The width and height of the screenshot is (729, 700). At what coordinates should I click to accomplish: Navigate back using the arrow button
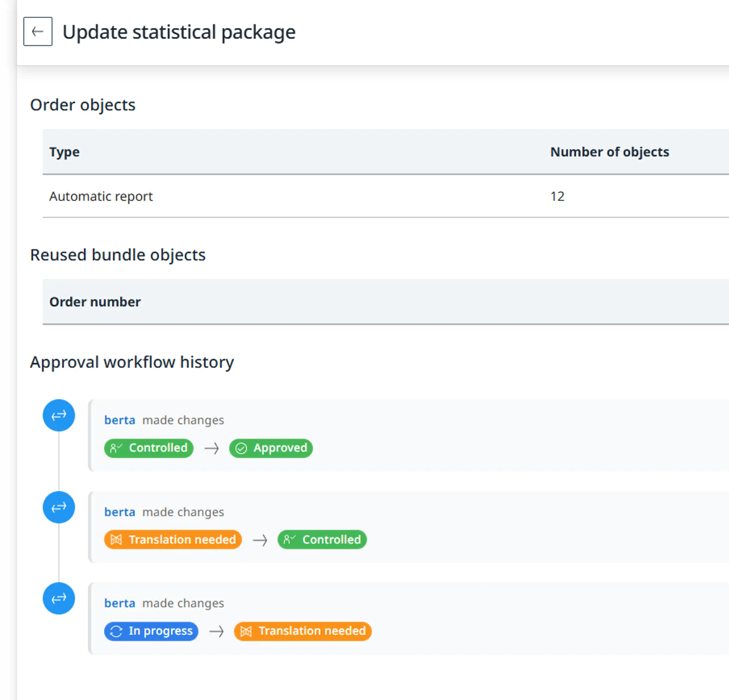coord(37,32)
